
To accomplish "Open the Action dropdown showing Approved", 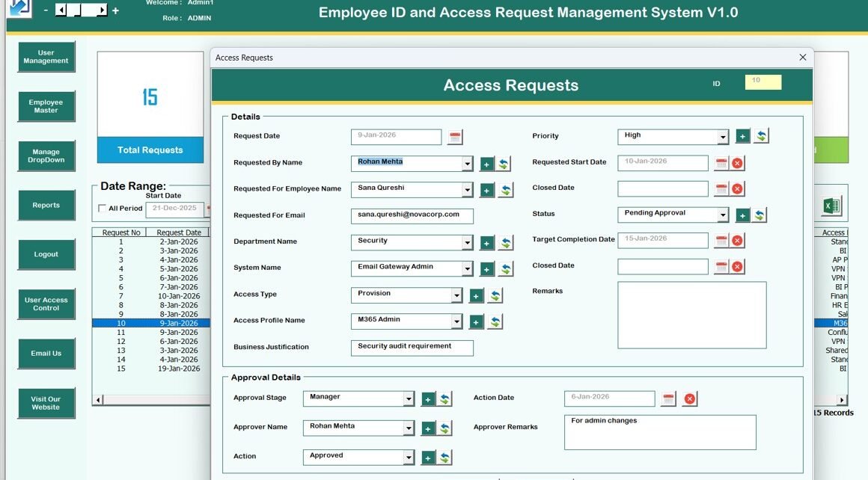I will coord(409,458).
